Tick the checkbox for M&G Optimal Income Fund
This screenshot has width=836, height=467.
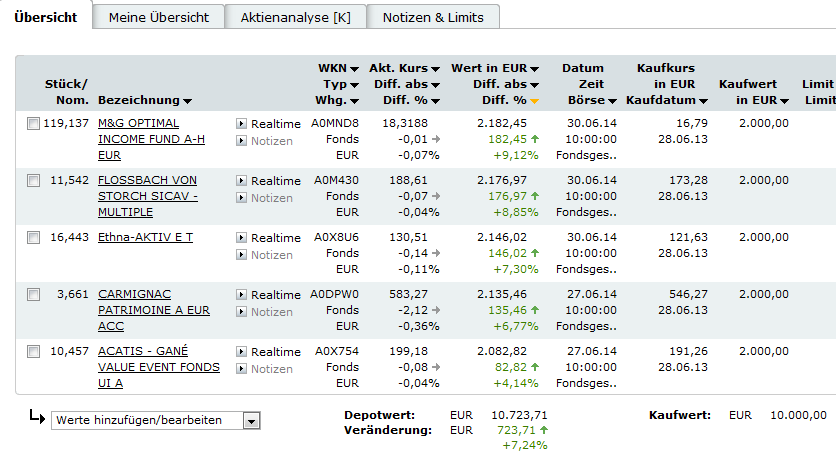34,124
